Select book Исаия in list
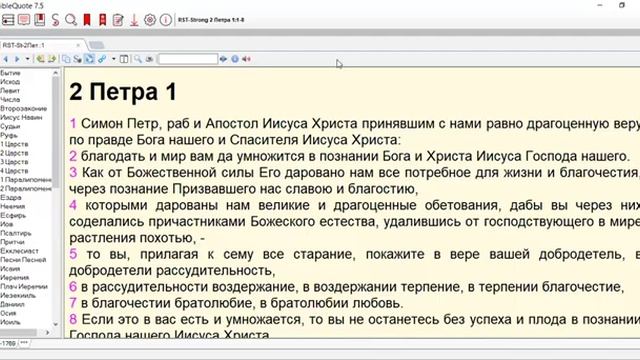Viewport: 640px width, 360px height. click(10, 269)
